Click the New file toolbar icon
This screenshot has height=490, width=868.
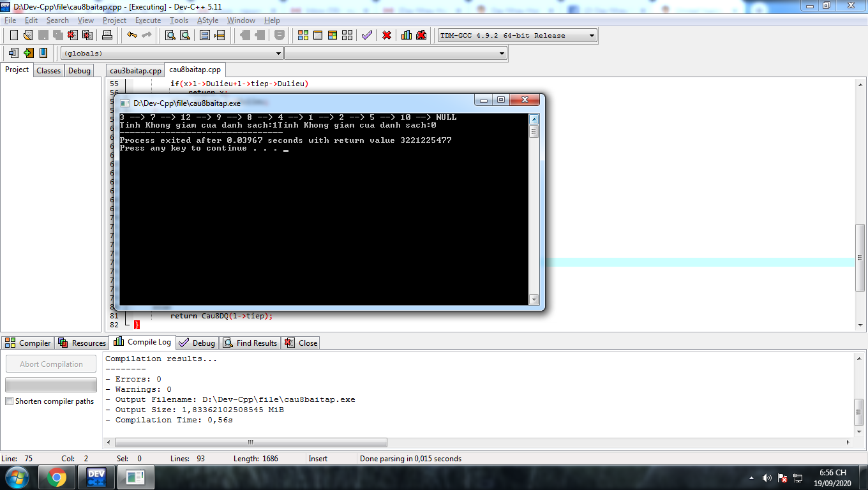(x=14, y=35)
